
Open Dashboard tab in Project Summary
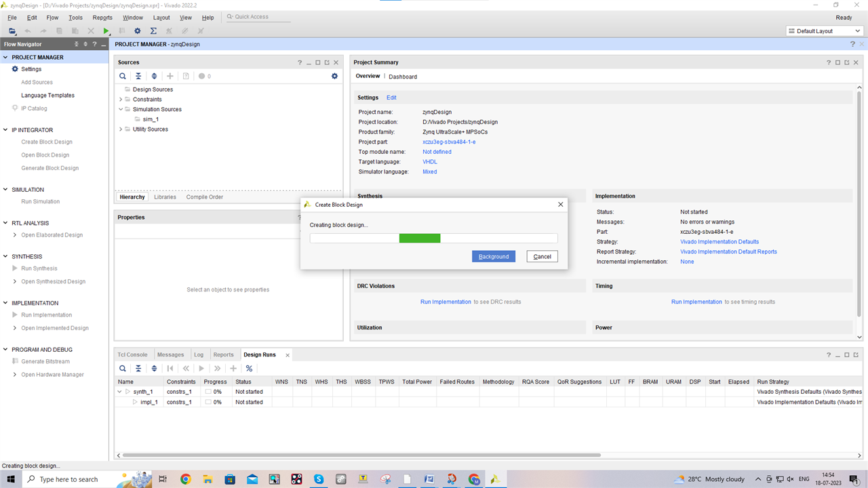403,77
